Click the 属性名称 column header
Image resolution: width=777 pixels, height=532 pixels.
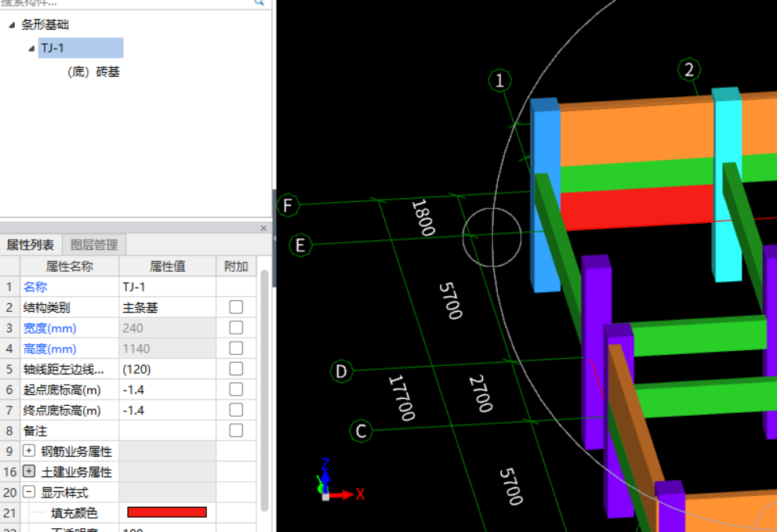69,266
